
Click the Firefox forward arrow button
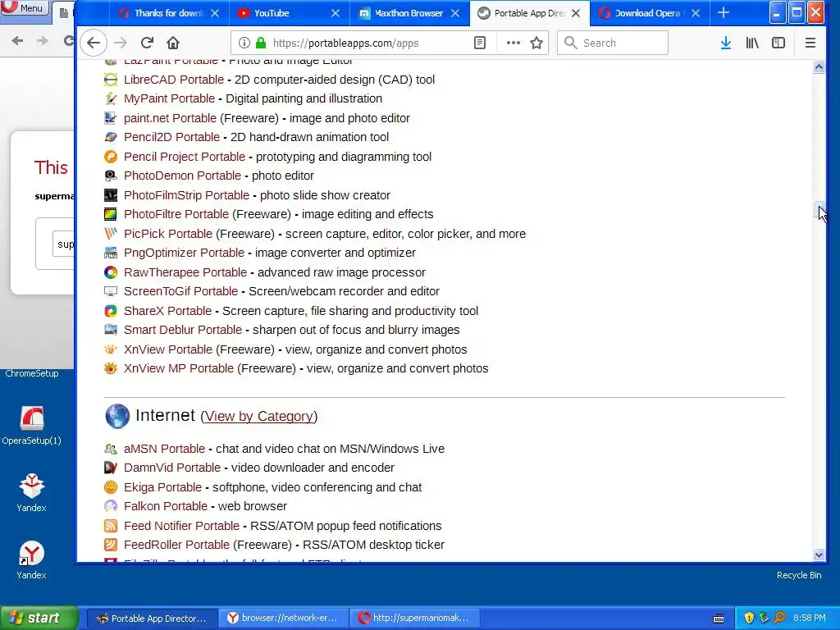[121, 43]
